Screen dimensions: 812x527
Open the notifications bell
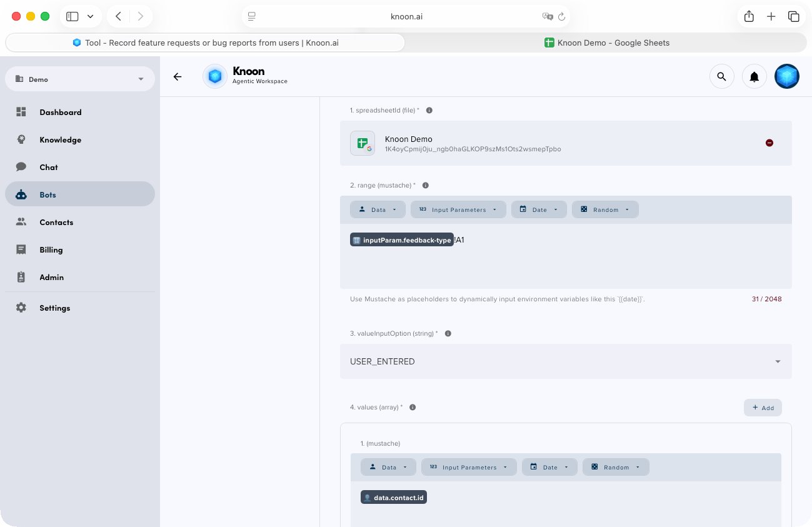point(754,76)
